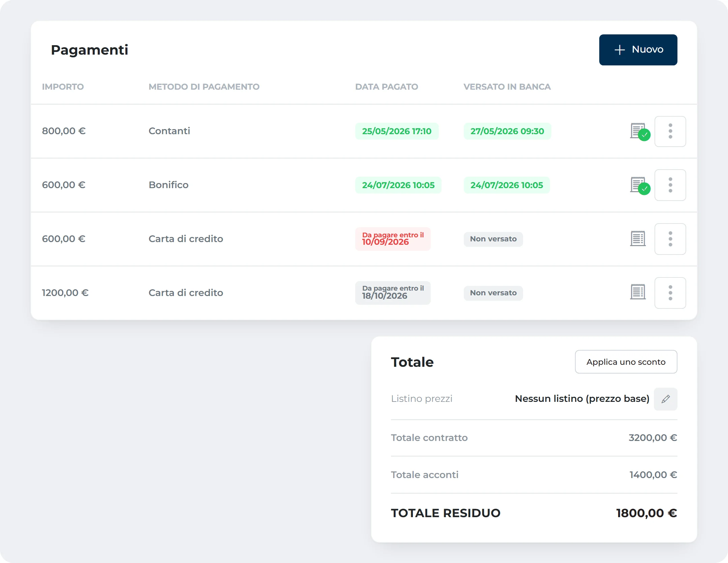This screenshot has height=563, width=728.
Task: Click the Totale acconti 1400,00 € value
Action: pos(653,475)
